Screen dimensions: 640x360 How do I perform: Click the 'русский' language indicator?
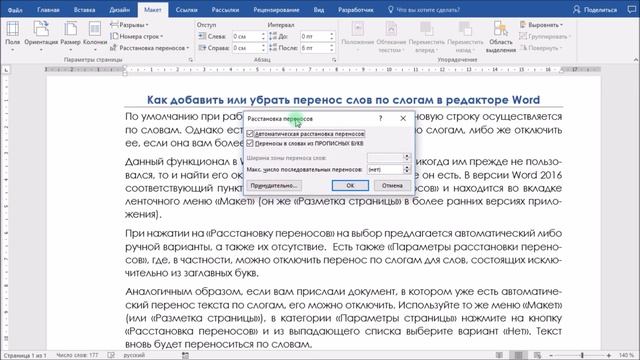coord(134,356)
